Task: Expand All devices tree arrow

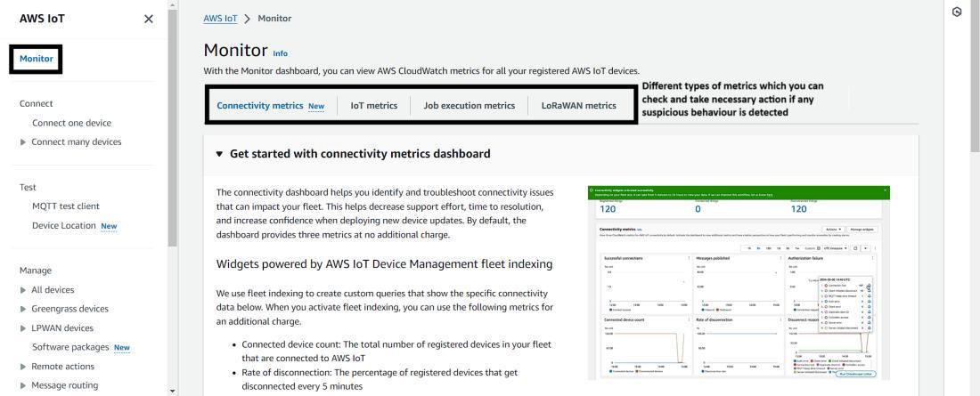Action: 23,290
